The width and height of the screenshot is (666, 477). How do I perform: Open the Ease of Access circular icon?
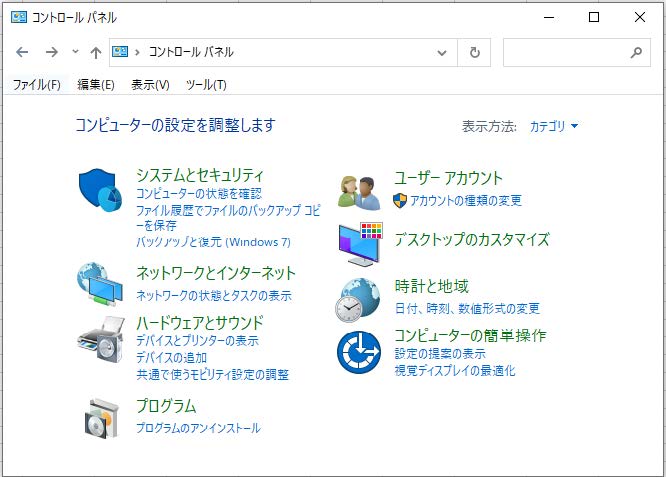tap(359, 353)
